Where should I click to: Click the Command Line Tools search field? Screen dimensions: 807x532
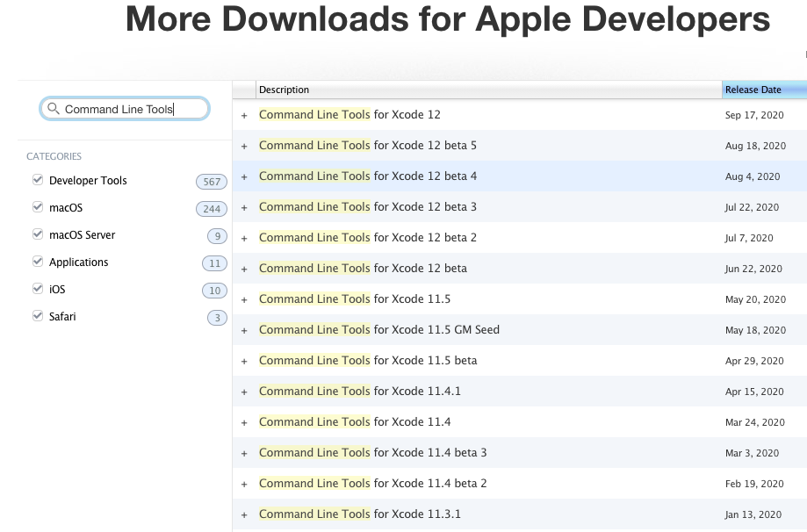coord(125,109)
